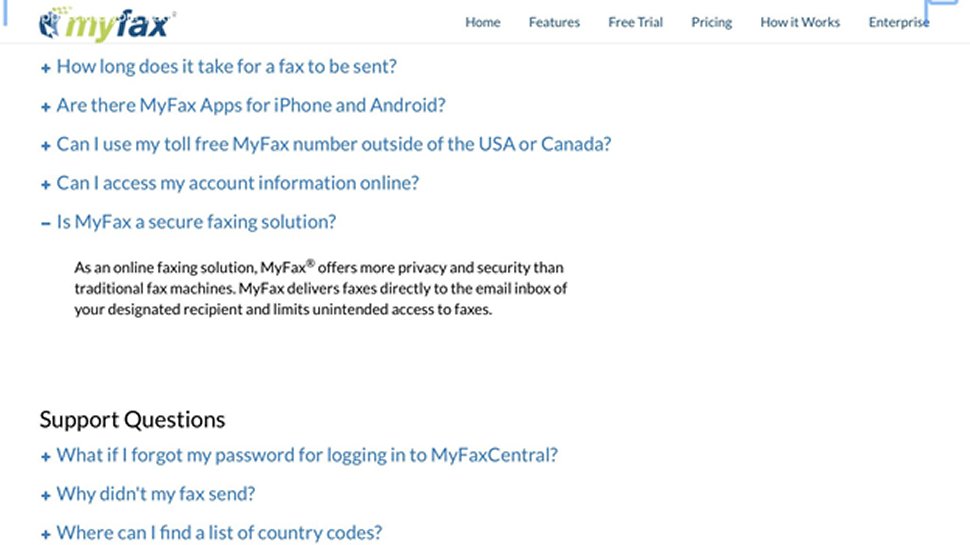This screenshot has width=970, height=545.
Task: Click the MyFax logo
Action: click(x=107, y=25)
